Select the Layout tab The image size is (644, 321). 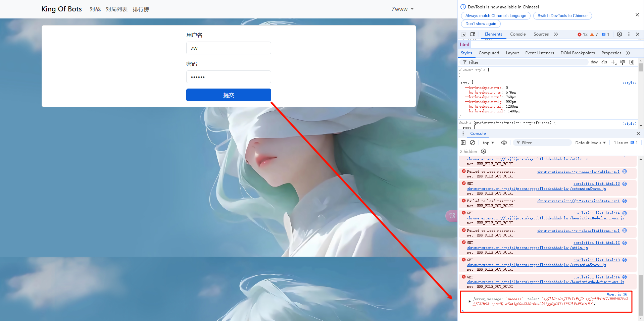click(x=512, y=53)
